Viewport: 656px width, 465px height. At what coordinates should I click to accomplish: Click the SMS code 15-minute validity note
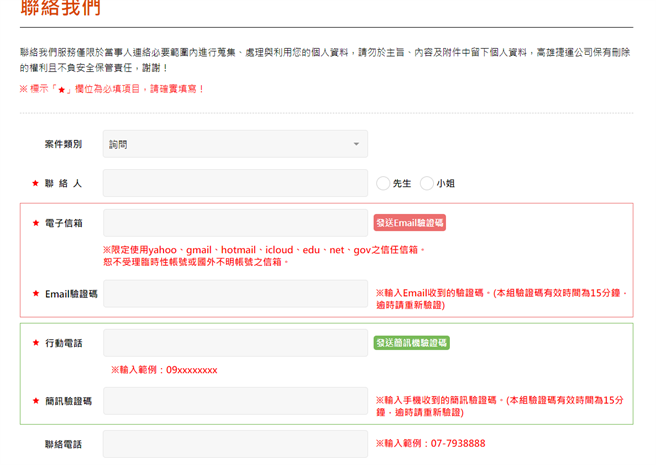[500, 406]
